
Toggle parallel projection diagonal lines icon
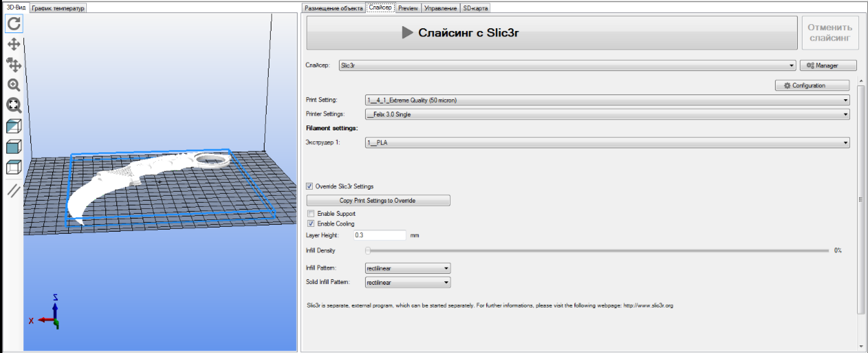14,191
